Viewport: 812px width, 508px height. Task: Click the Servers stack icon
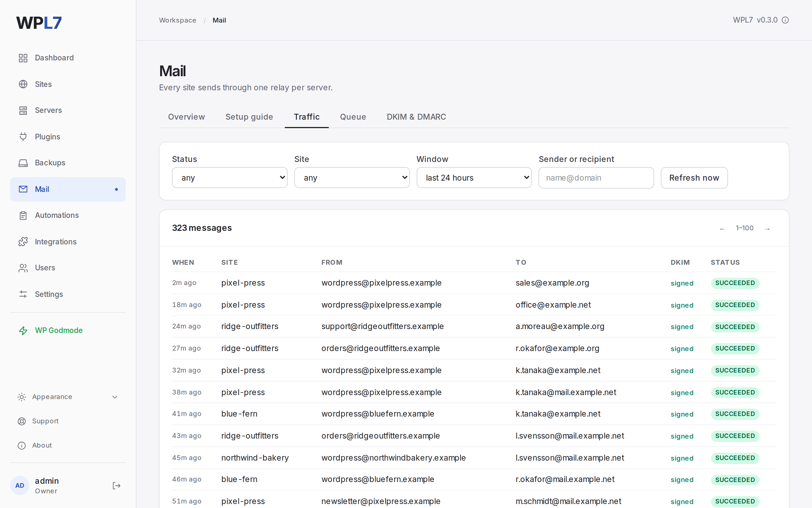23,110
